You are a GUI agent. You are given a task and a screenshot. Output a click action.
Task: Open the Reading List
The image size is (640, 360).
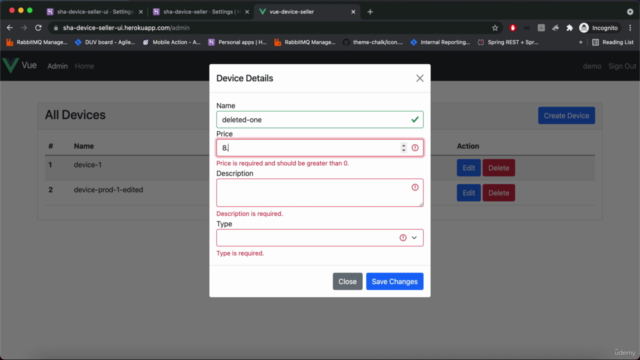pos(613,42)
